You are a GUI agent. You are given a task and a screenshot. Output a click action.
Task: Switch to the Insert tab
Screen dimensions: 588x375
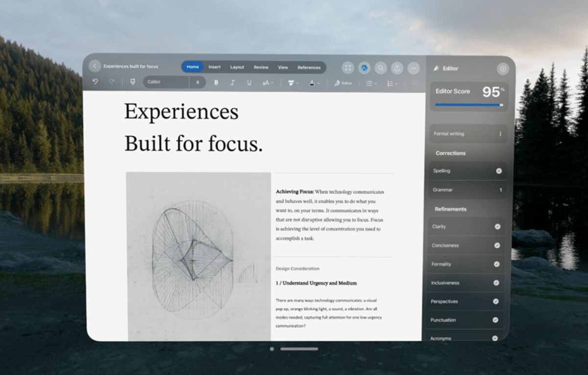(x=214, y=67)
